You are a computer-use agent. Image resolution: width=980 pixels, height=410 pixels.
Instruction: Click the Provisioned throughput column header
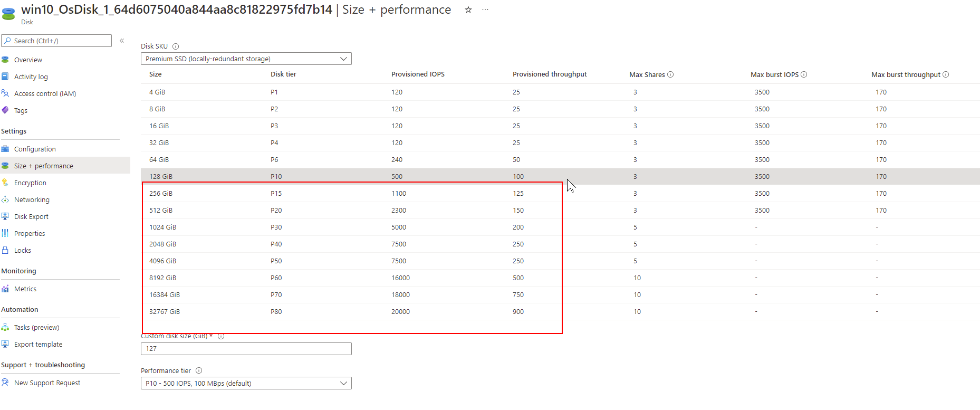click(x=550, y=74)
